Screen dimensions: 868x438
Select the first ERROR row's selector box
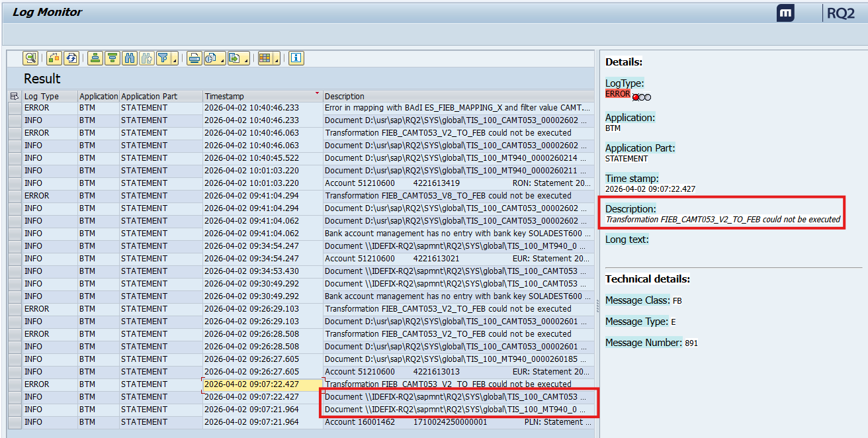point(15,108)
